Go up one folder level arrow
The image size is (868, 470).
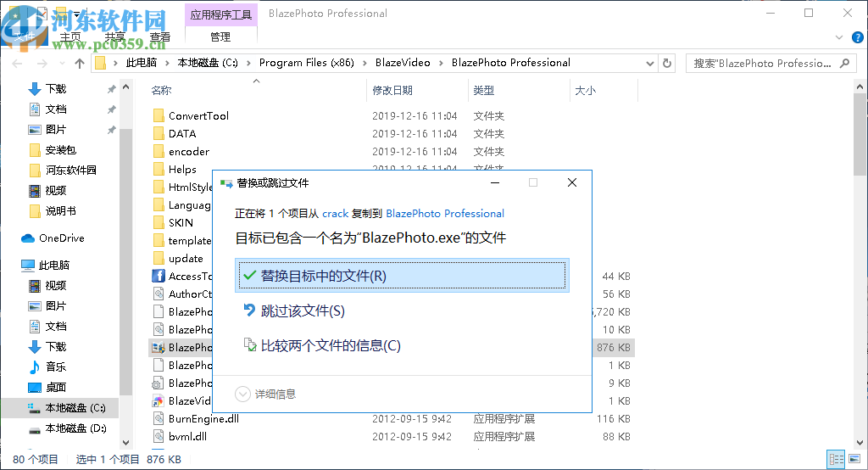80,63
